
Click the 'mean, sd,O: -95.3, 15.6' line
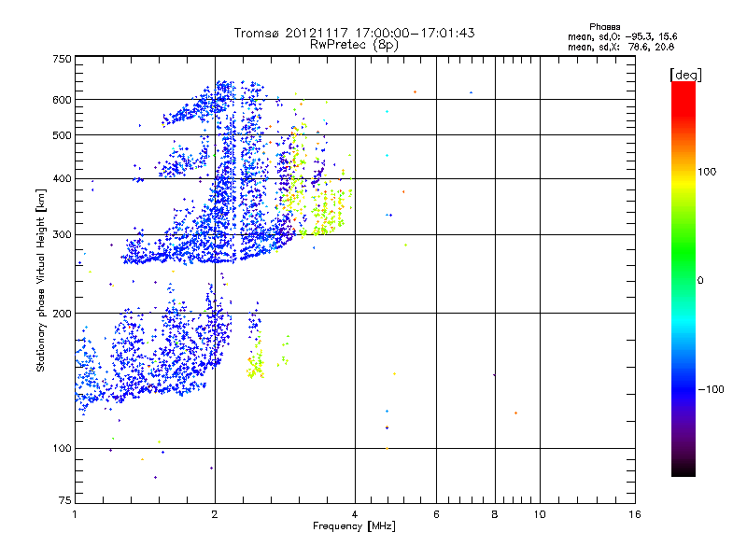[622, 36]
